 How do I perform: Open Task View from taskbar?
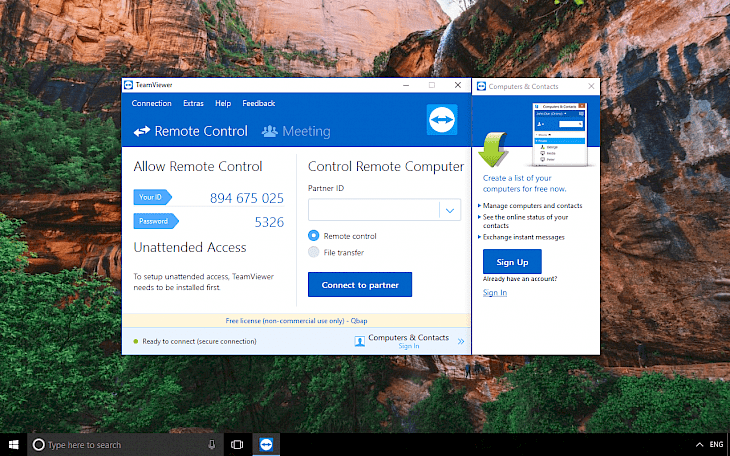(x=237, y=445)
